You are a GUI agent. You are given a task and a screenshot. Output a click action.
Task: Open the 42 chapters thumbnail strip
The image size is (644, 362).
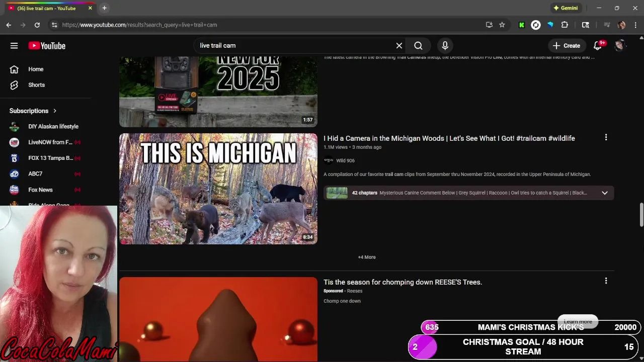tap(337, 193)
